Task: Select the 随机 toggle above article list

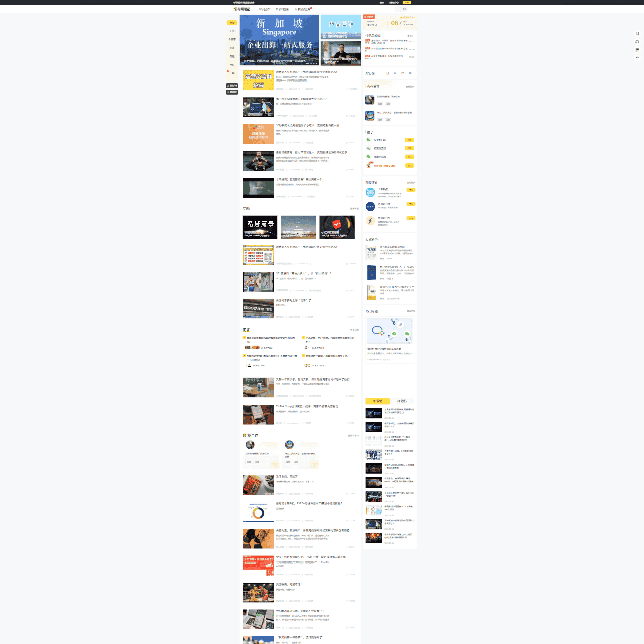Action: click(x=402, y=401)
